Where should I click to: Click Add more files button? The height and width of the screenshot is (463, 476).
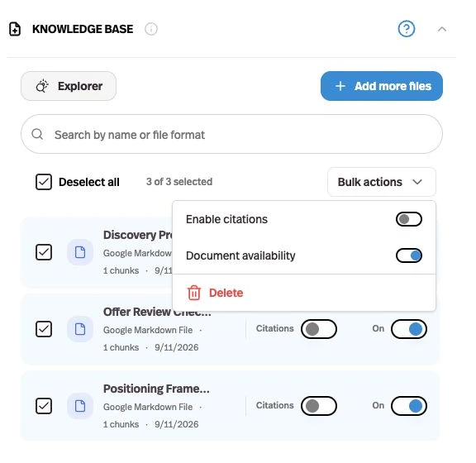382,86
